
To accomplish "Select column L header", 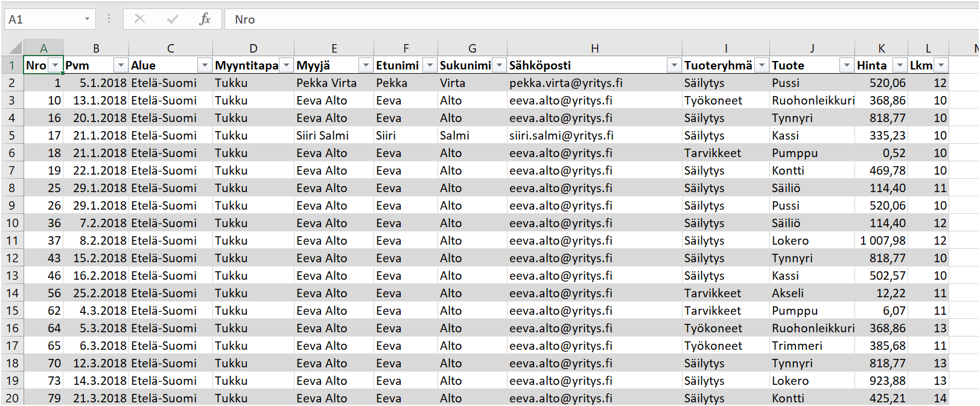I will [928, 48].
